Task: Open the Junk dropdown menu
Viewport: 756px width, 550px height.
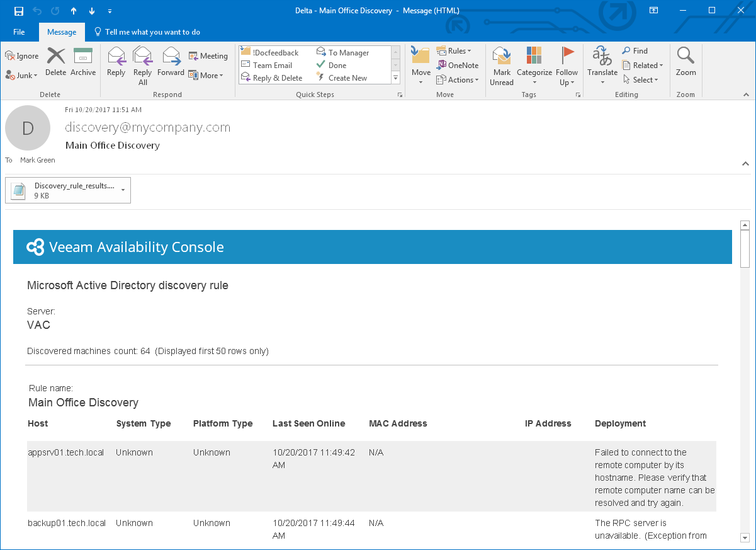Action: pyautogui.click(x=22, y=75)
